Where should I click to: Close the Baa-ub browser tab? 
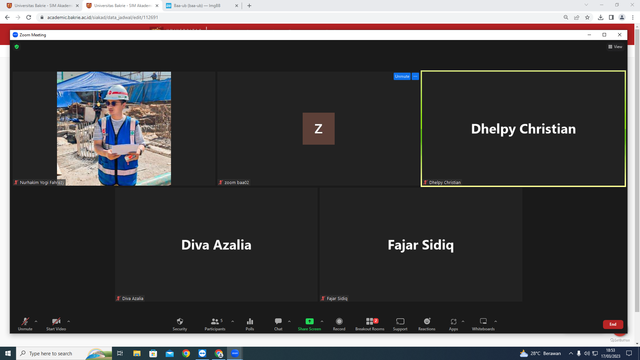tap(236, 6)
